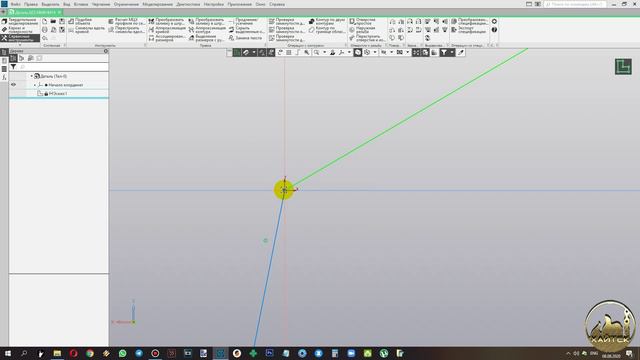Click the New document icon
The height and width of the screenshot is (360, 640).
click(x=45, y=21)
